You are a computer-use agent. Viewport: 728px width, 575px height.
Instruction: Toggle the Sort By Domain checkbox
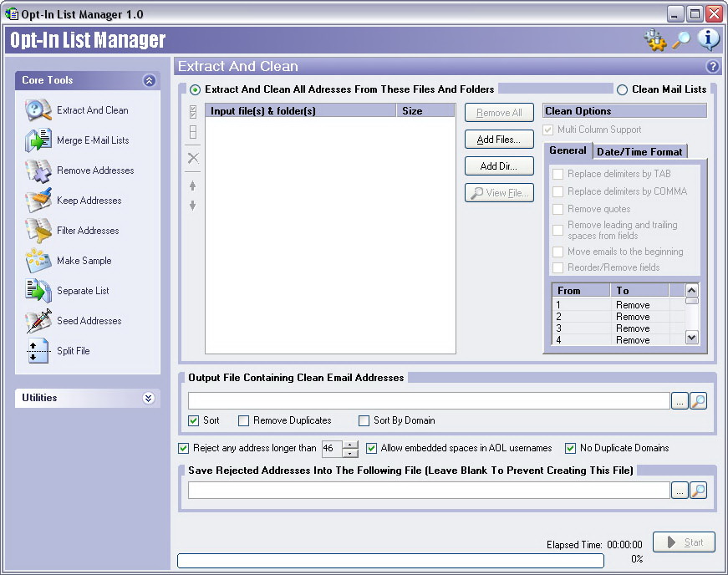coord(364,421)
